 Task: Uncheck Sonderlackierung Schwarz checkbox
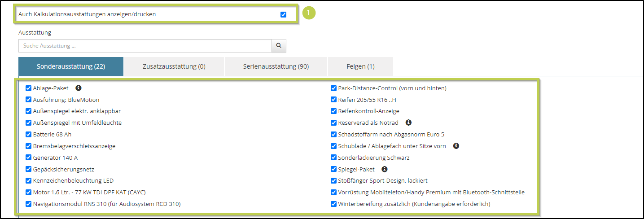pyautogui.click(x=333, y=158)
